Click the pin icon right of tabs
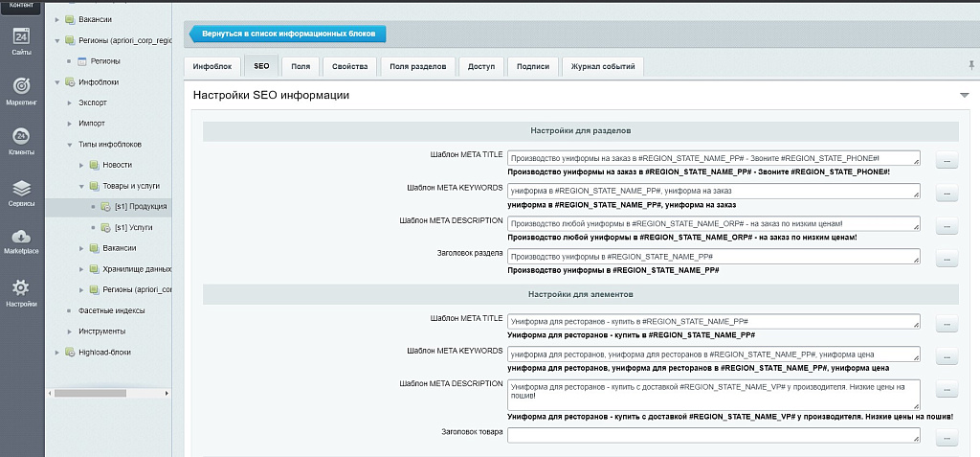 point(971,65)
